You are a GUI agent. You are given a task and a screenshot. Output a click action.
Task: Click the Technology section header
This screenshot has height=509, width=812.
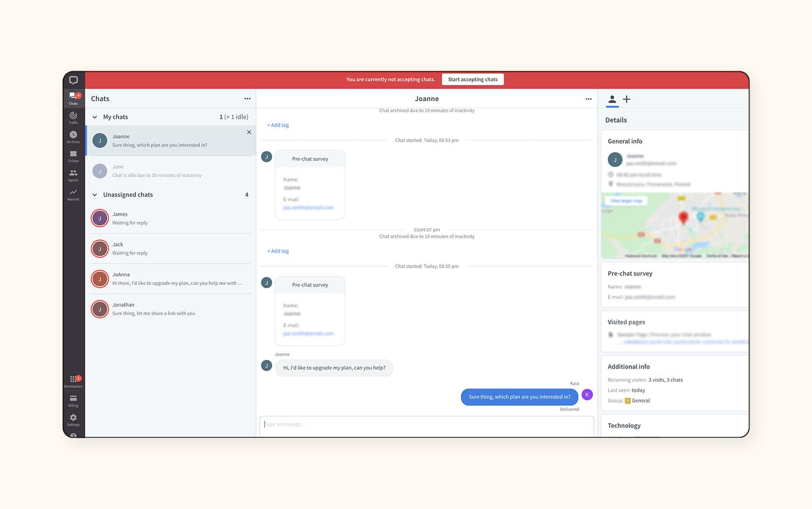pos(624,426)
